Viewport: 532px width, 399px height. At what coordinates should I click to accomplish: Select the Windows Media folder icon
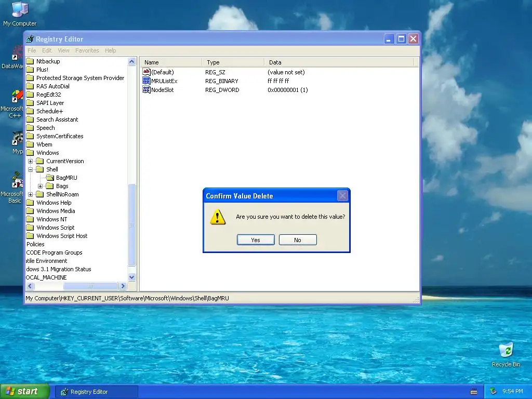[x=30, y=211]
